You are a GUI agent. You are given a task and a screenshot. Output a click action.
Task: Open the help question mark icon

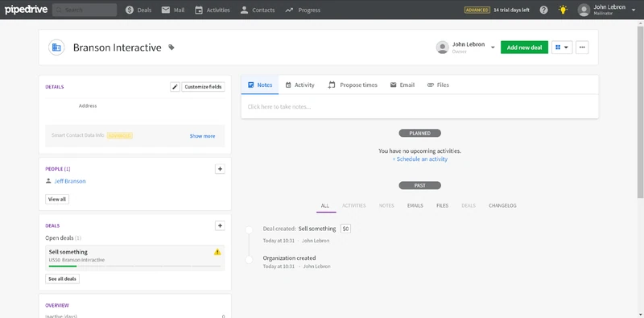(544, 10)
